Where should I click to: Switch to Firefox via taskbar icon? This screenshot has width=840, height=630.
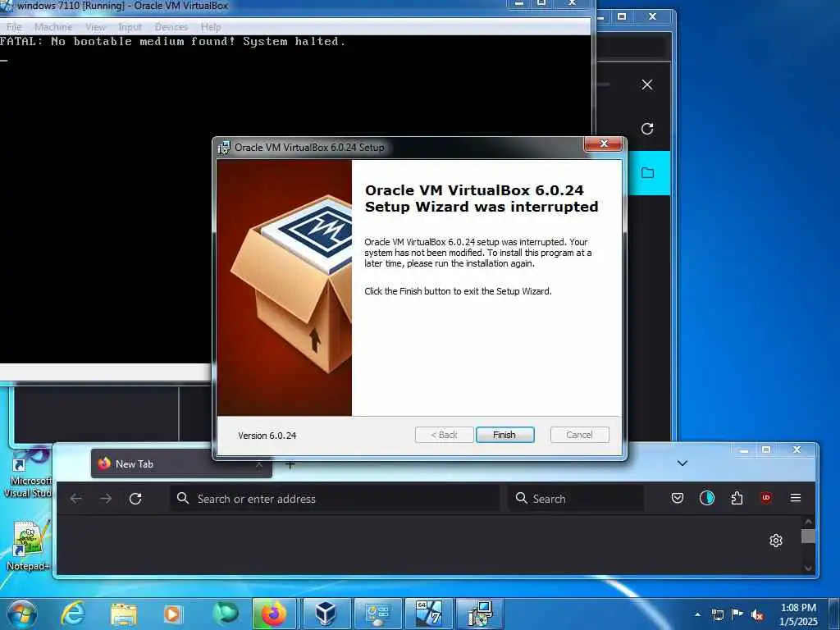click(x=274, y=614)
